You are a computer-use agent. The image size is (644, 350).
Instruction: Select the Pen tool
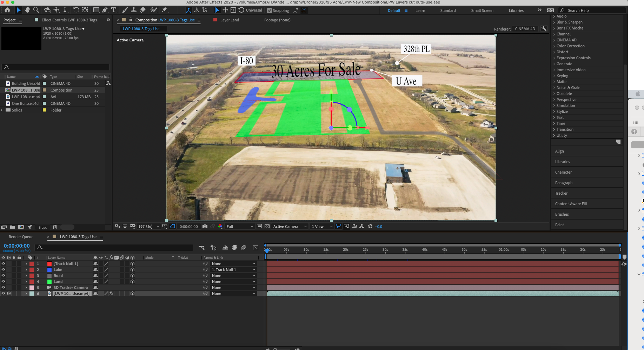104,10
